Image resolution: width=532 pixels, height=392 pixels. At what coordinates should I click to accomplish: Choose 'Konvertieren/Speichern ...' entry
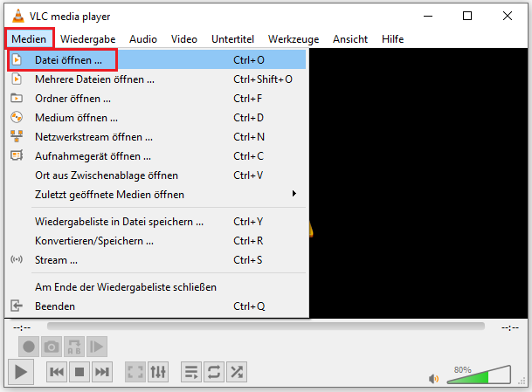click(156, 241)
